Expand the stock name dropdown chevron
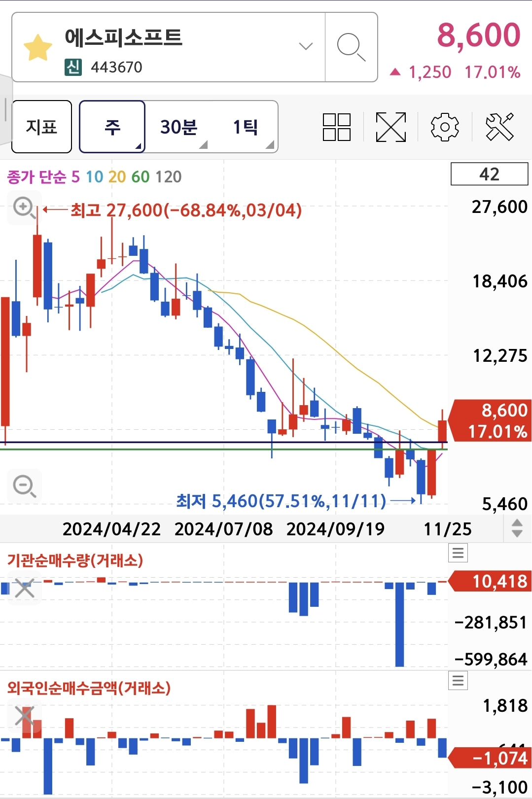 click(306, 46)
